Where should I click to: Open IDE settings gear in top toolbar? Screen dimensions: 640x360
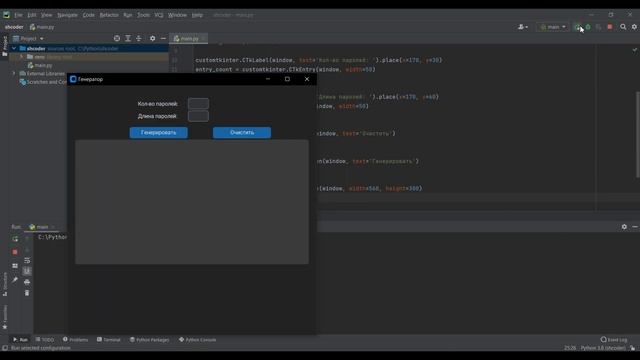(x=634, y=27)
